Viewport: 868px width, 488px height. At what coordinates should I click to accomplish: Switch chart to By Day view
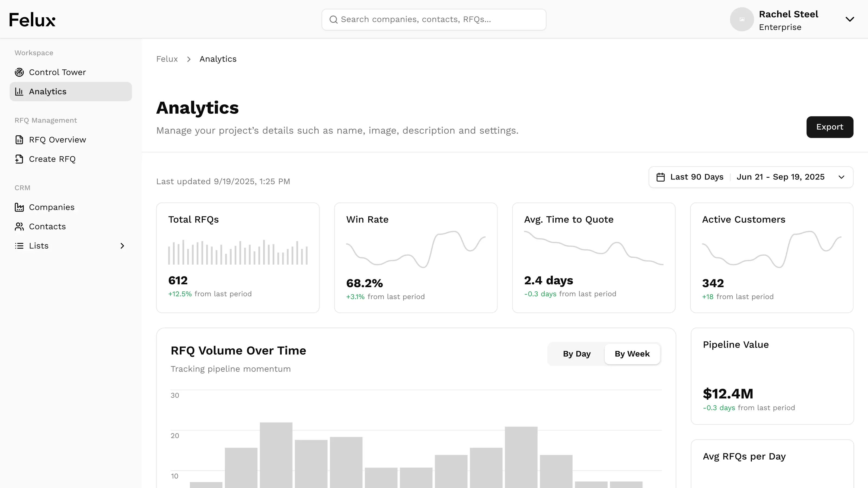[576, 354]
